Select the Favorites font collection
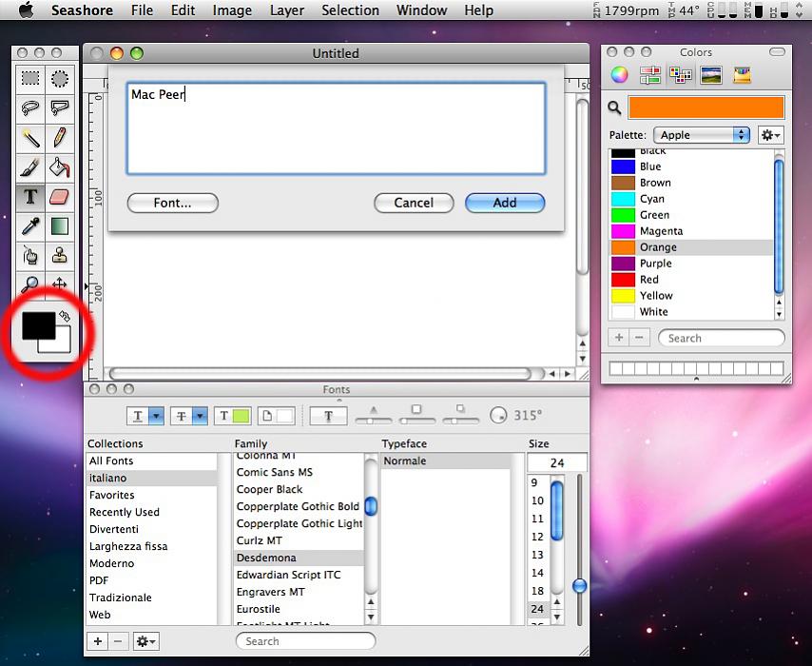This screenshot has height=666, width=812. [x=152, y=495]
